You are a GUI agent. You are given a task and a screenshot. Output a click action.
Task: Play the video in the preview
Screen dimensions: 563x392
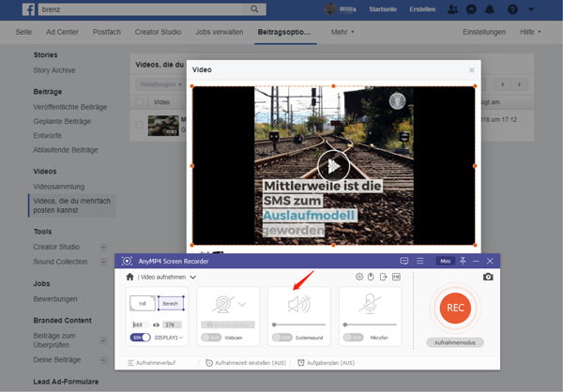coord(333,166)
